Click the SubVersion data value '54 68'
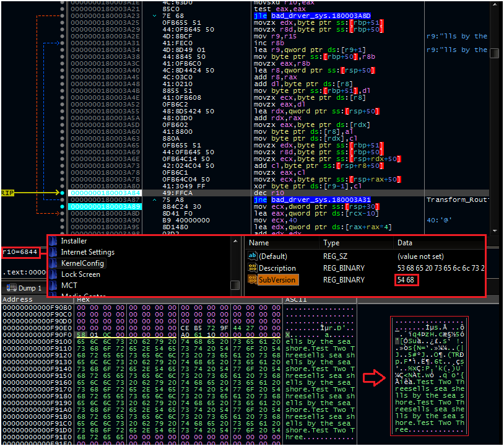This screenshot has width=504, height=446. point(406,280)
